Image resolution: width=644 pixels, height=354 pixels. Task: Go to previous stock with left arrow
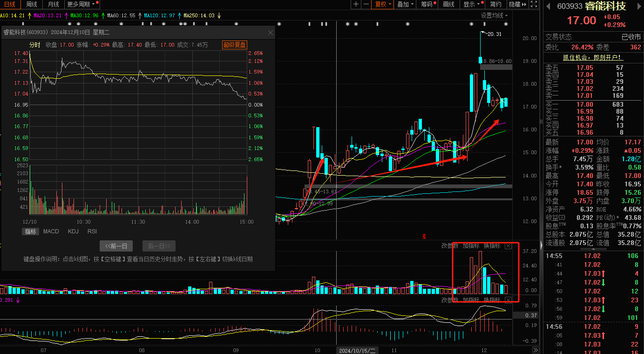coord(549,6)
